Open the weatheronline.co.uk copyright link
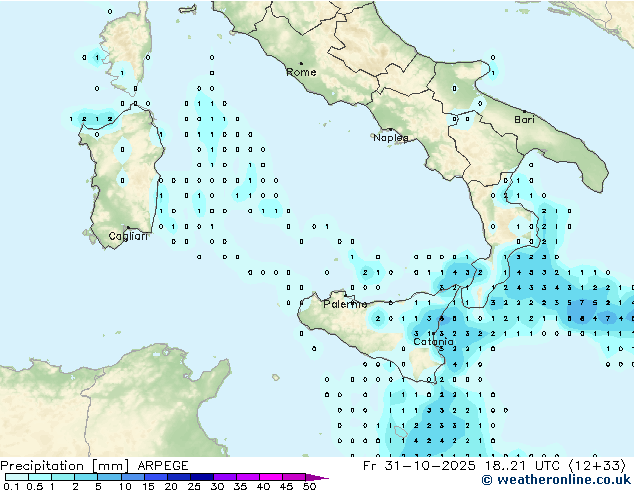The width and height of the screenshot is (634, 490). (x=556, y=480)
